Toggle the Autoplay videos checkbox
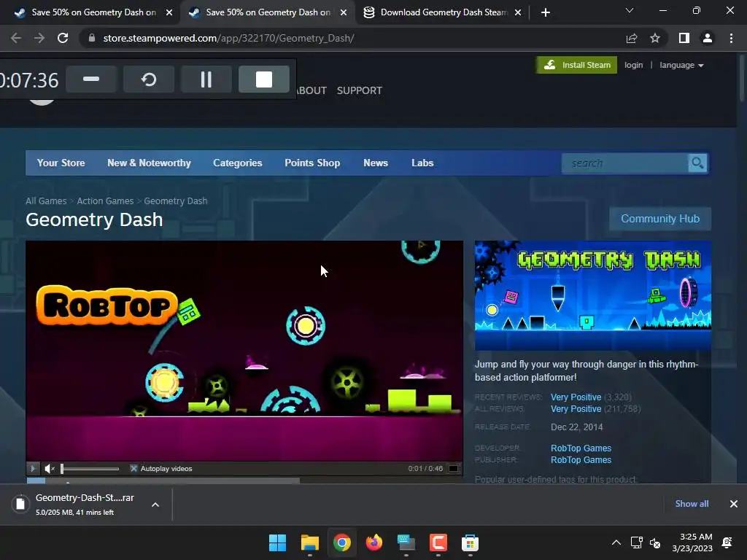The height and width of the screenshot is (560, 747). click(134, 469)
